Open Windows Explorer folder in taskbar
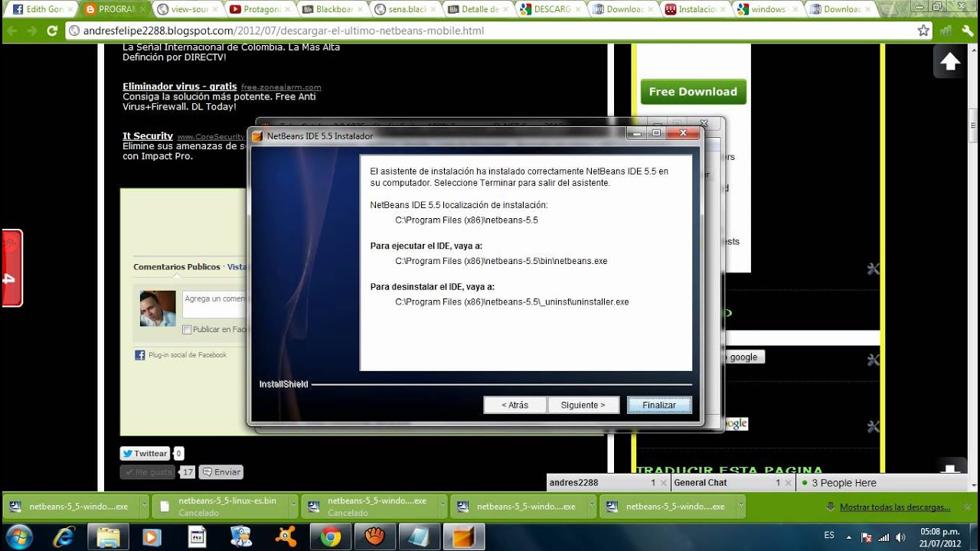Image resolution: width=980 pixels, height=551 pixels. [x=109, y=537]
